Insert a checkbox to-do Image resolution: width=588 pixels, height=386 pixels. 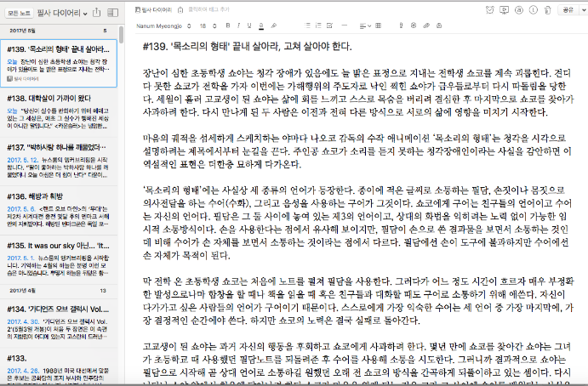329,26
